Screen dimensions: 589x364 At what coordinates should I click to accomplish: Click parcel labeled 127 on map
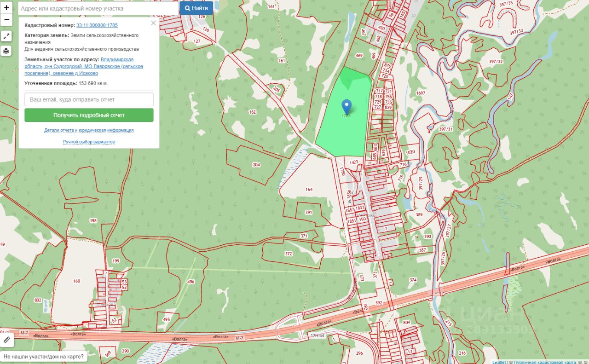click(x=197, y=41)
